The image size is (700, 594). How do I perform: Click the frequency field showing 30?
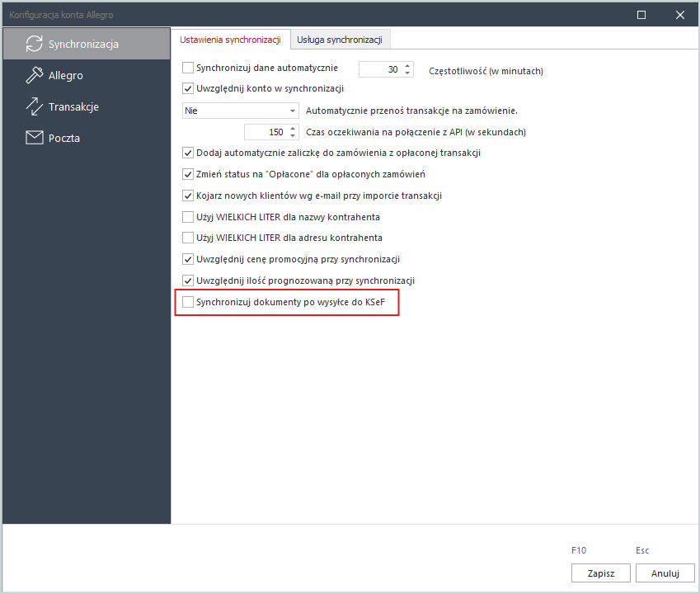pos(380,70)
